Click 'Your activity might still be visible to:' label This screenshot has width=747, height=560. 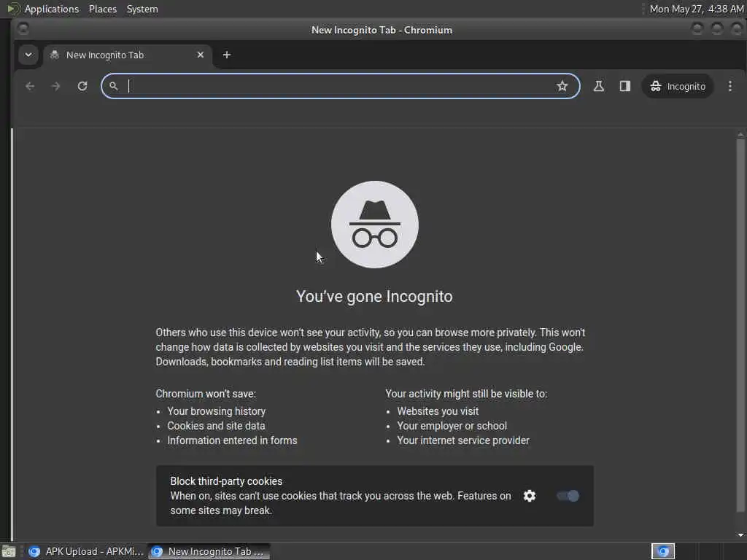coord(466,394)
